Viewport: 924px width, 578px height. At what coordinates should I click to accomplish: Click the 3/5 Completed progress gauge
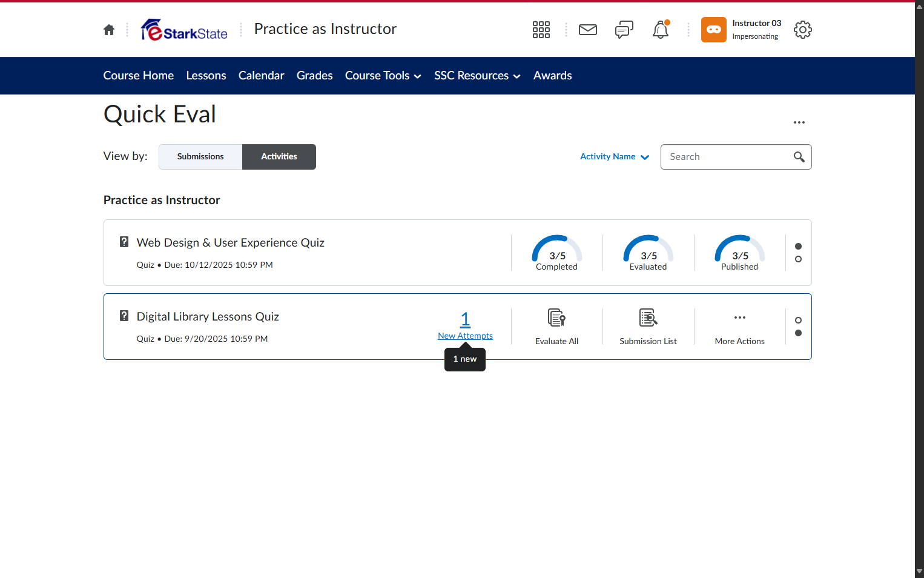coord(557,253)
